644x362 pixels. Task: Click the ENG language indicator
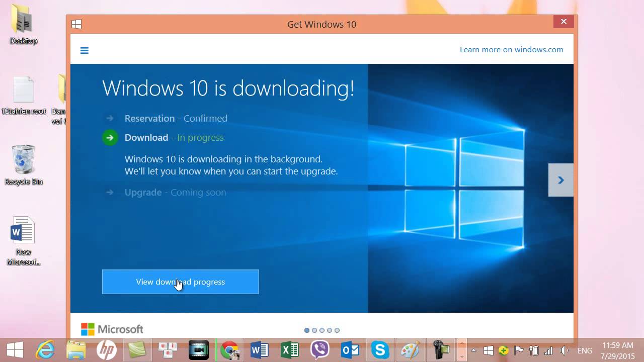point(585,350)
